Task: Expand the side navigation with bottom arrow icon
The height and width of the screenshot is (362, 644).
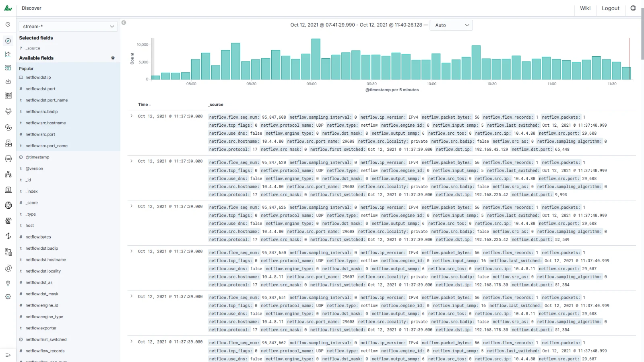Action: pyautogui.click(x=8, y=355)
